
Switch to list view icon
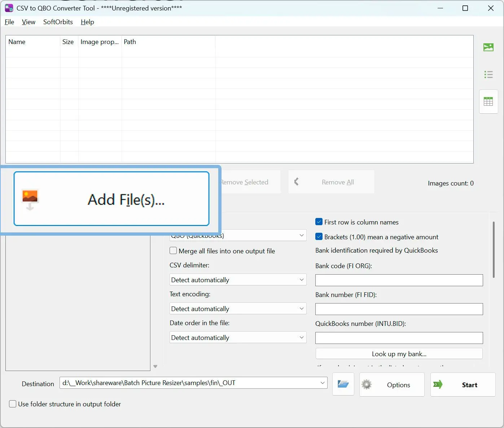coord(488,74)
